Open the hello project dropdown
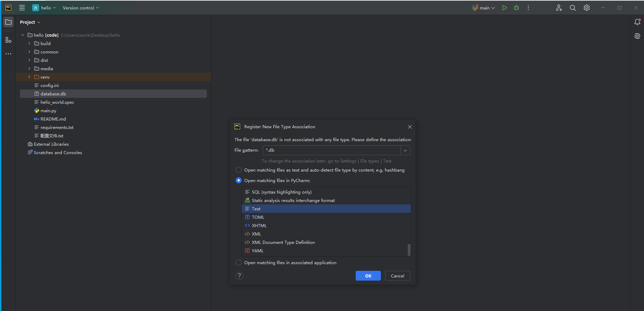Screen dimensions: 644x311 coord(44,8)
